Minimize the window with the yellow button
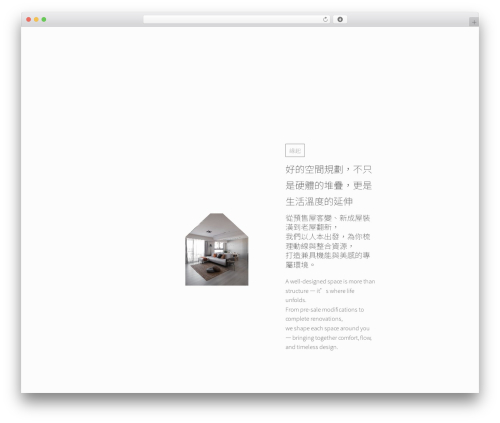500x423 pixels. 36,20
